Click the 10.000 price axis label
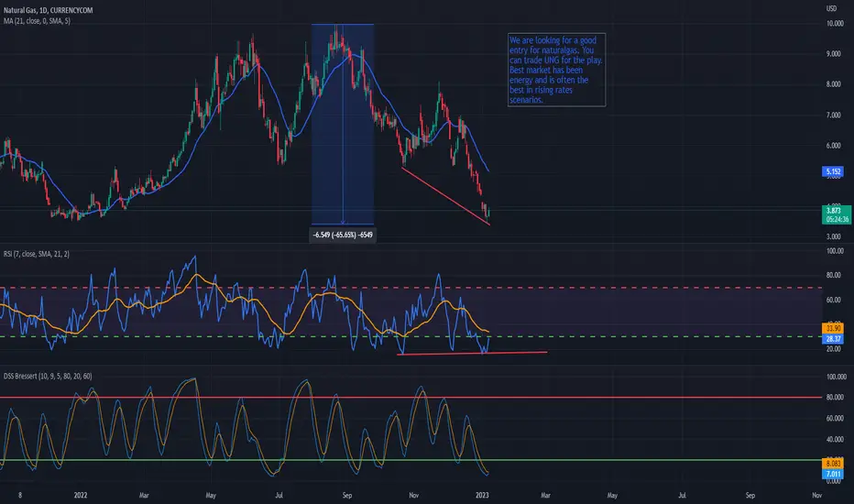This screenshot has height=504, width=854. pos(835,24)
